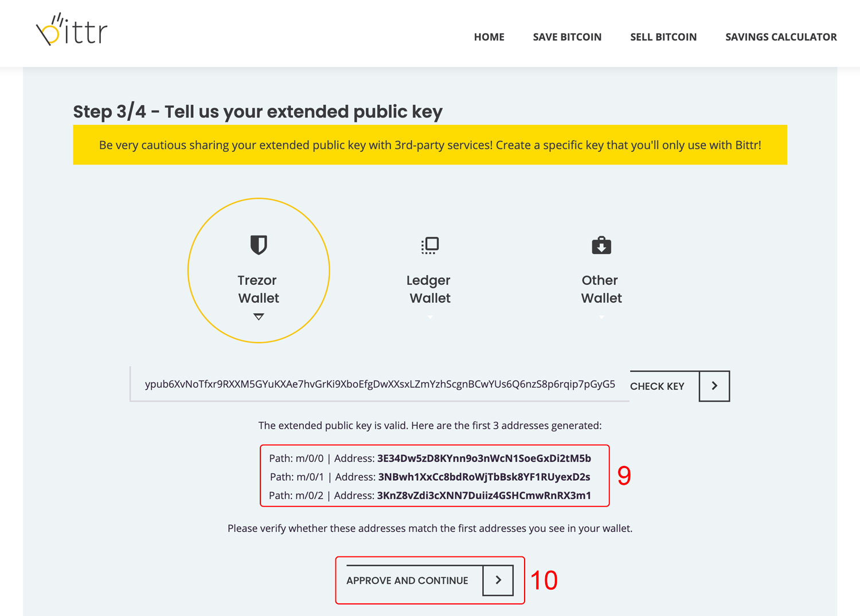Open the Home menu item
The image size is (860, 616).
[x=489, y=37]
